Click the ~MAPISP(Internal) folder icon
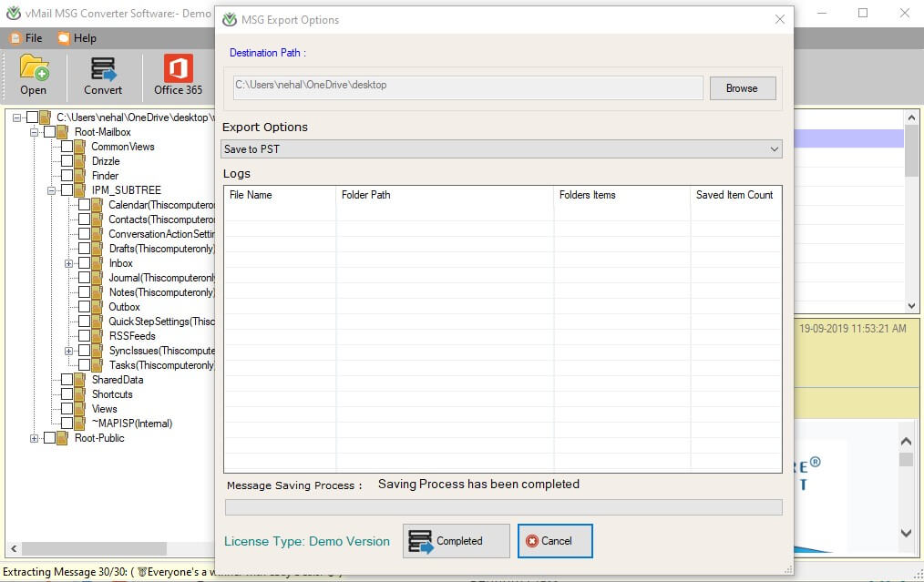924x582 pixels. [x=80, y=424]
